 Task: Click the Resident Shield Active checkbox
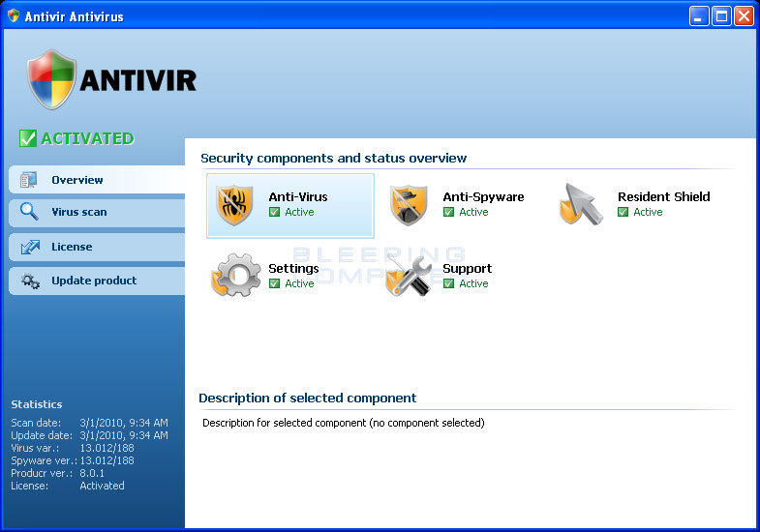[623, 212]
